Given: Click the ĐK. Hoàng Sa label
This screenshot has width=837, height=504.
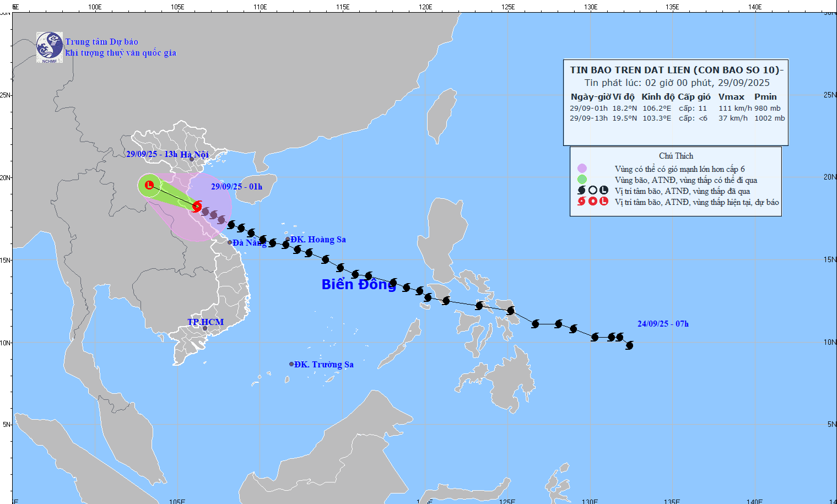Looking at the screenshot, I should 318,240.
